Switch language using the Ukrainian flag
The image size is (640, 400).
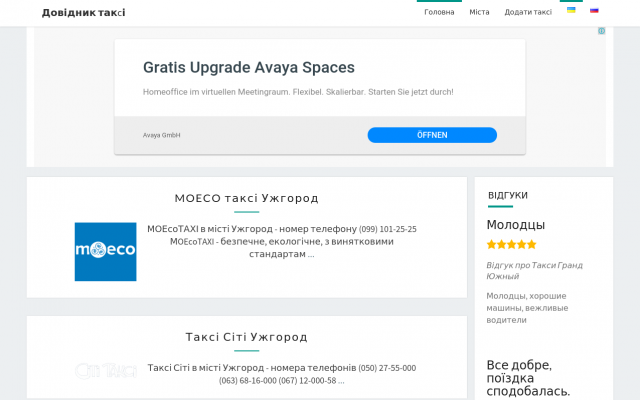(571, 10)
